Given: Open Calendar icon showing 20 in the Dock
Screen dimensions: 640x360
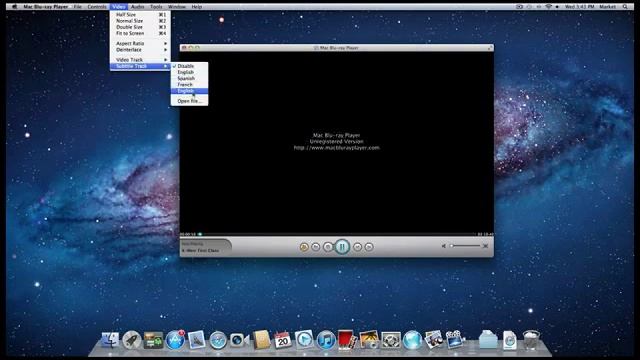Looking at the screenshot, I should click(282, 340).
